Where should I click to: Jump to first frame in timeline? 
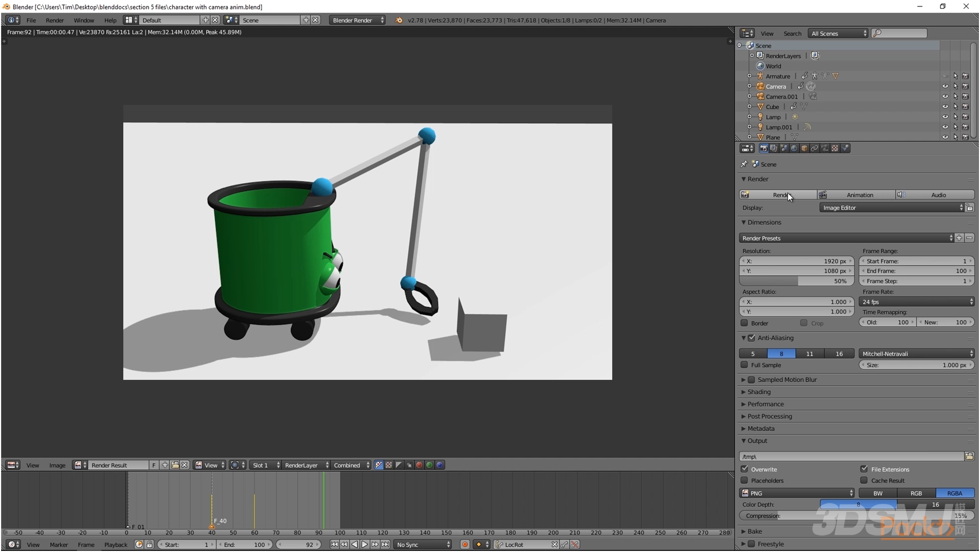click(x=334, y=545)
